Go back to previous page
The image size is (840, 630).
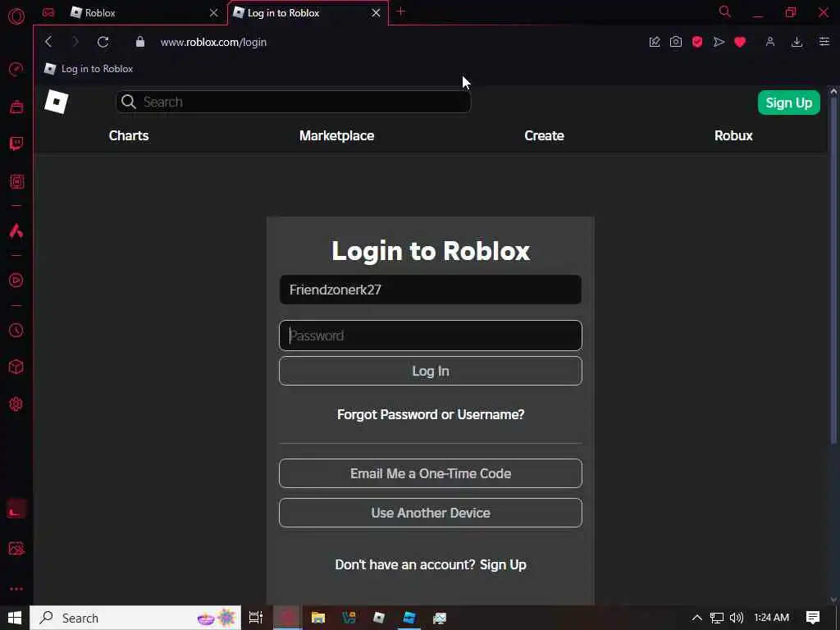(48, 42)
